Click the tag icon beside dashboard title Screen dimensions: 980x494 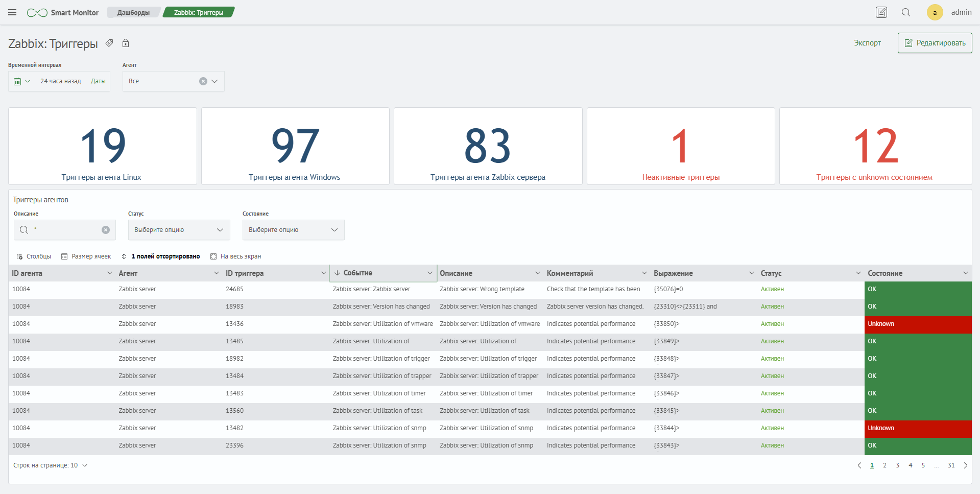click(109, 43)
